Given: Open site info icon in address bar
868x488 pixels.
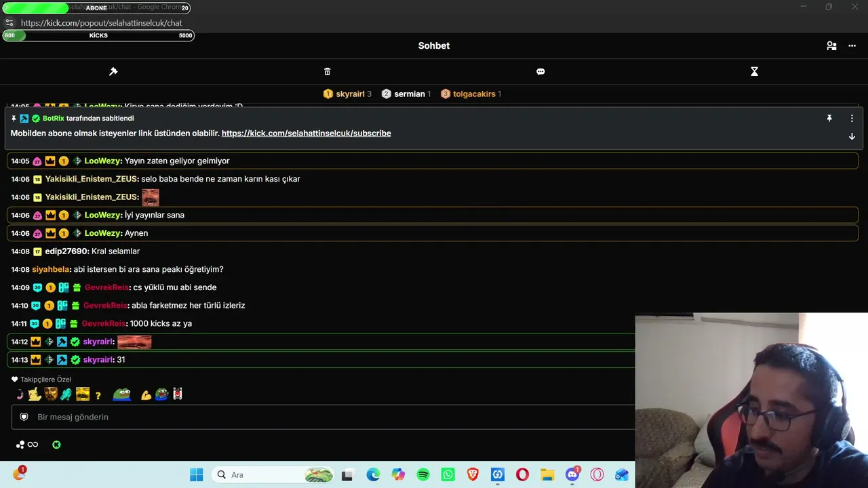Looking at the screenshot, I should pyautogui.click(x=9, y=23).
